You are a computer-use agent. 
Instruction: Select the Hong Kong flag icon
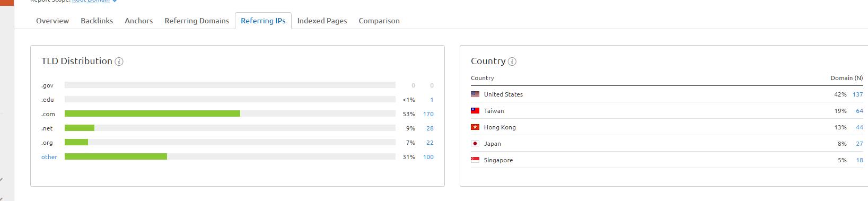point(475,127)
